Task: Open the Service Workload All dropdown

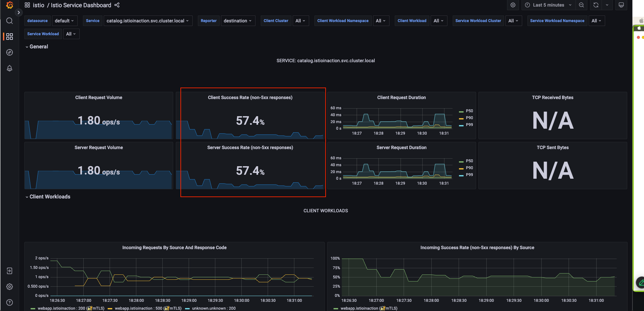Action: click(71, 34)
